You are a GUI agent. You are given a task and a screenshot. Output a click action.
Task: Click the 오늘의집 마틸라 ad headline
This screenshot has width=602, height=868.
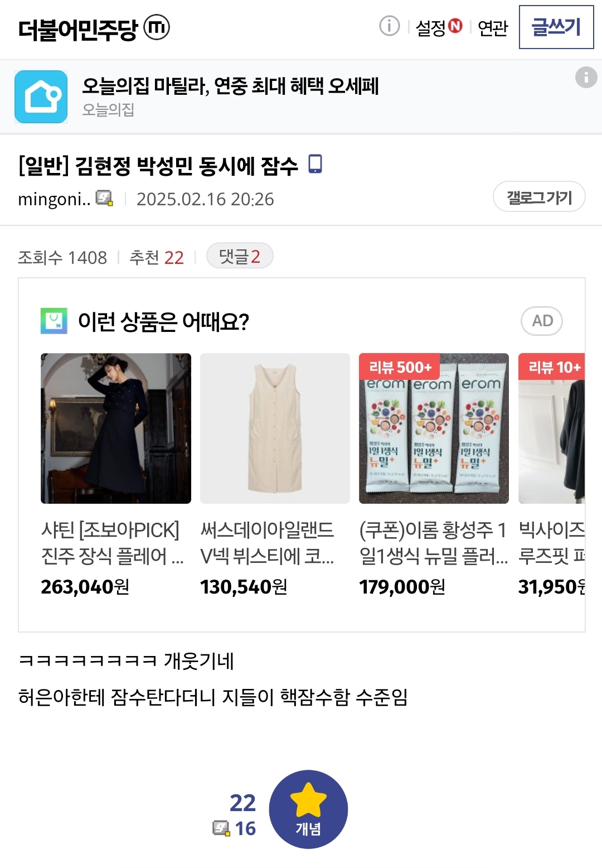230,86
